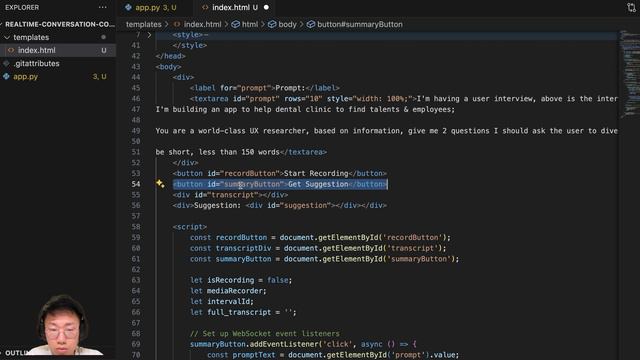
Task: Place cursor on the "Start Recording" button text
Action: pos(316,173)
